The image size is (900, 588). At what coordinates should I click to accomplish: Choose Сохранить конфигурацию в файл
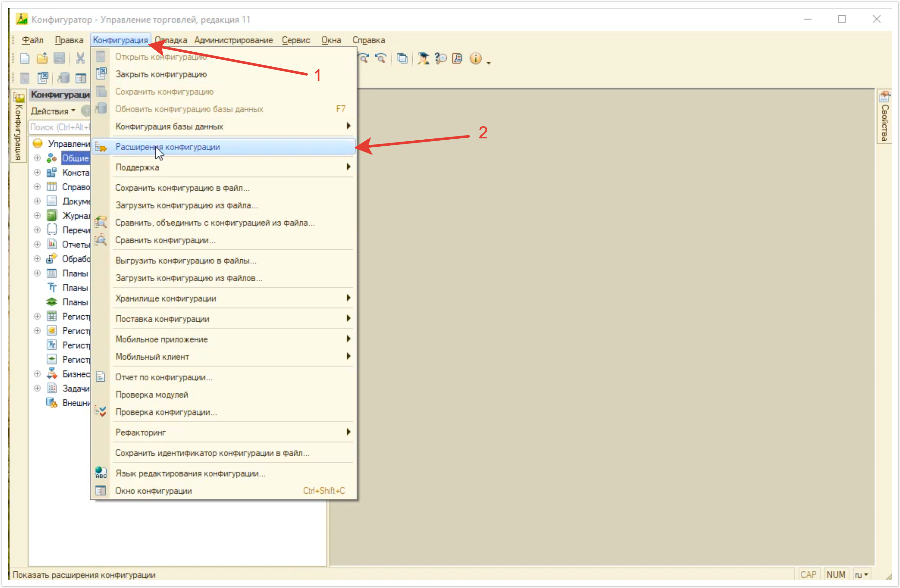click(182, 188)
